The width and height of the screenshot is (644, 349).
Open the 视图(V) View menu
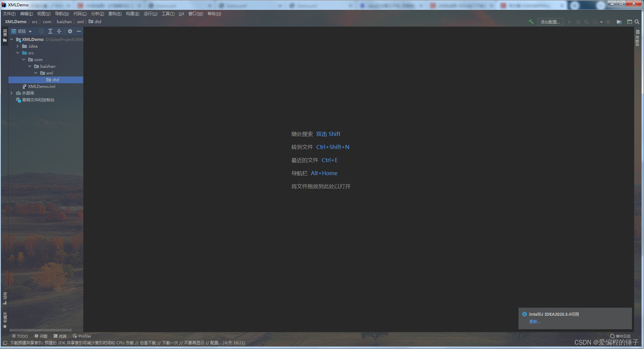click(44, 14)
